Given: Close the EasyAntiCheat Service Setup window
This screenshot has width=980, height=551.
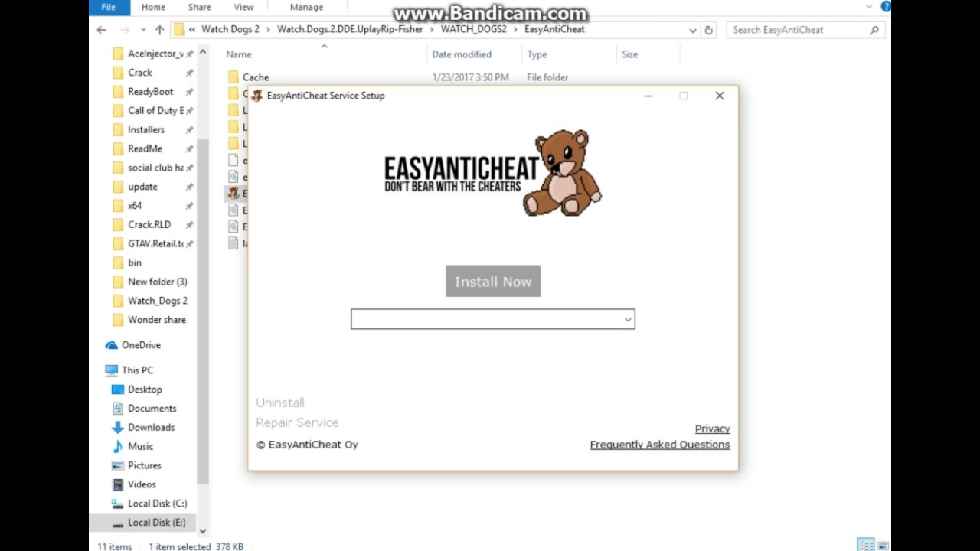Looking at the screenshot, I should [720, 96].
